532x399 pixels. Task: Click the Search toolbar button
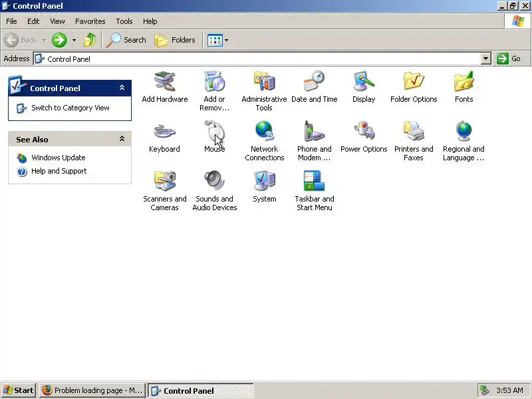126,40
